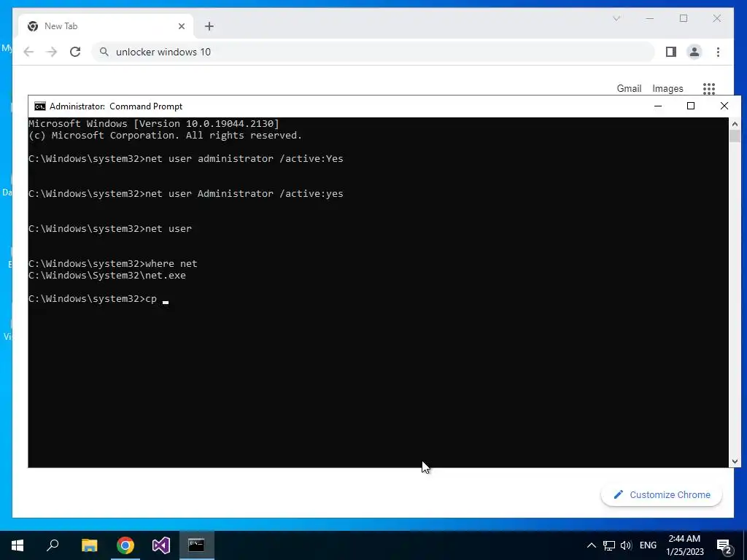Open Chrome profile avatar
The width and height of the screenshot is (747, 560).
click(694, 52)
